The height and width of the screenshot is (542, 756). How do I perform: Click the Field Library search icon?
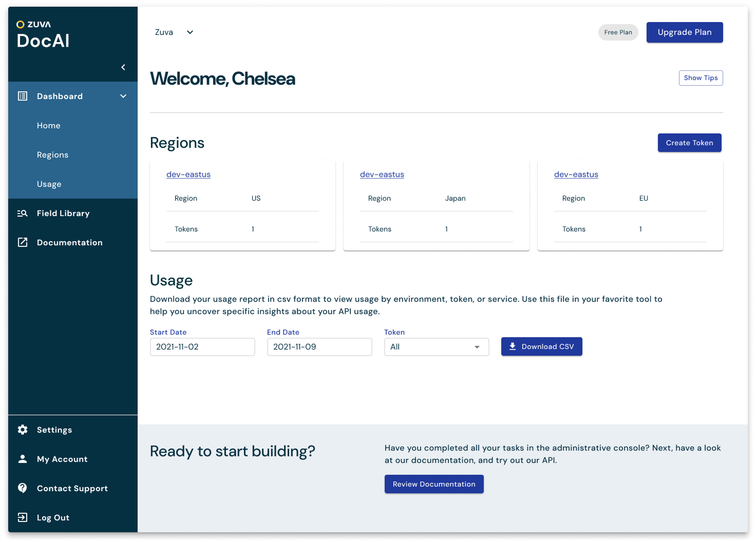23,213
